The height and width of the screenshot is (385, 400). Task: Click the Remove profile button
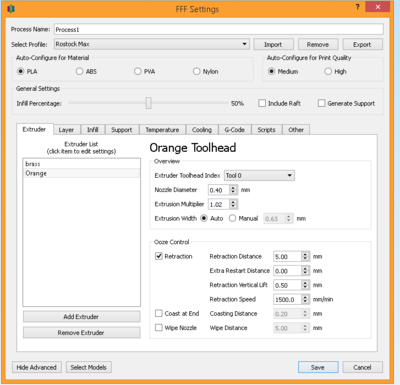click(318, 44)
